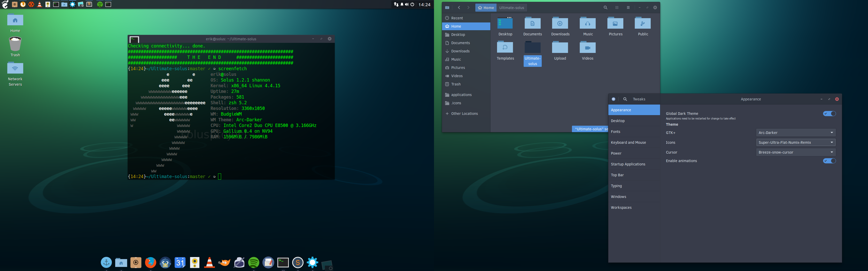Click Other Locations in the Files sidebar

[x=466, y=114]
